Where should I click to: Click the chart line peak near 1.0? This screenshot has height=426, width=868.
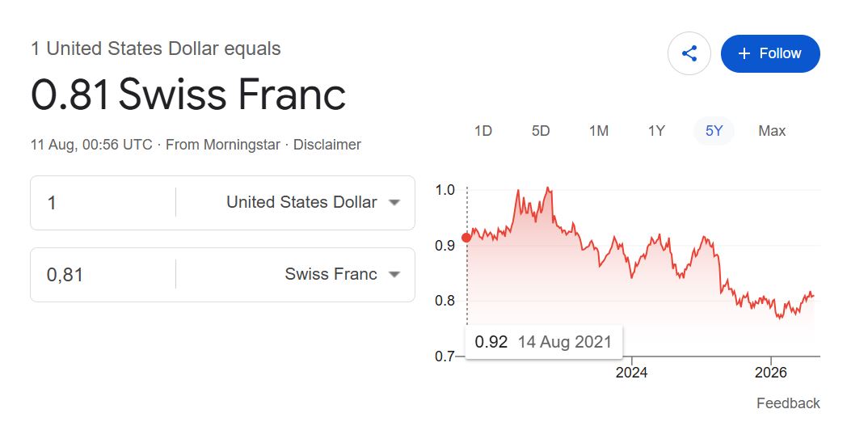[x=548, y=188]
